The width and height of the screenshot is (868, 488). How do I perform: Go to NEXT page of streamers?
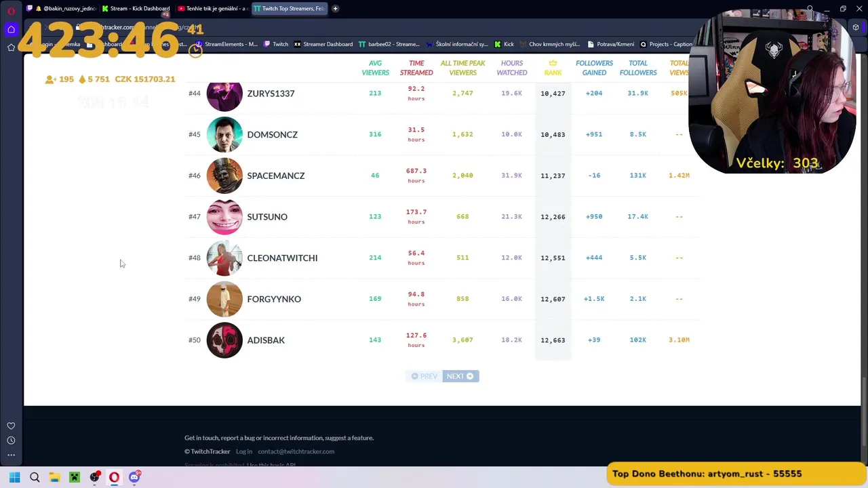tap(460, 376)
